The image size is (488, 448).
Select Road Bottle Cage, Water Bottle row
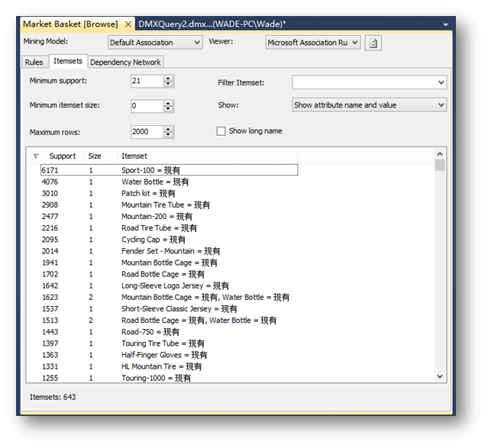tap(170, 320)
